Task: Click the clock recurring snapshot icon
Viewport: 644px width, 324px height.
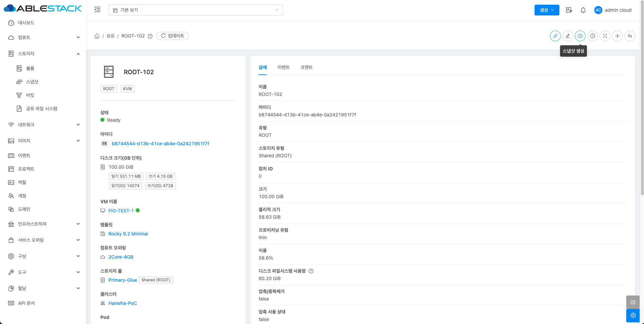Action: click(592, 36)
